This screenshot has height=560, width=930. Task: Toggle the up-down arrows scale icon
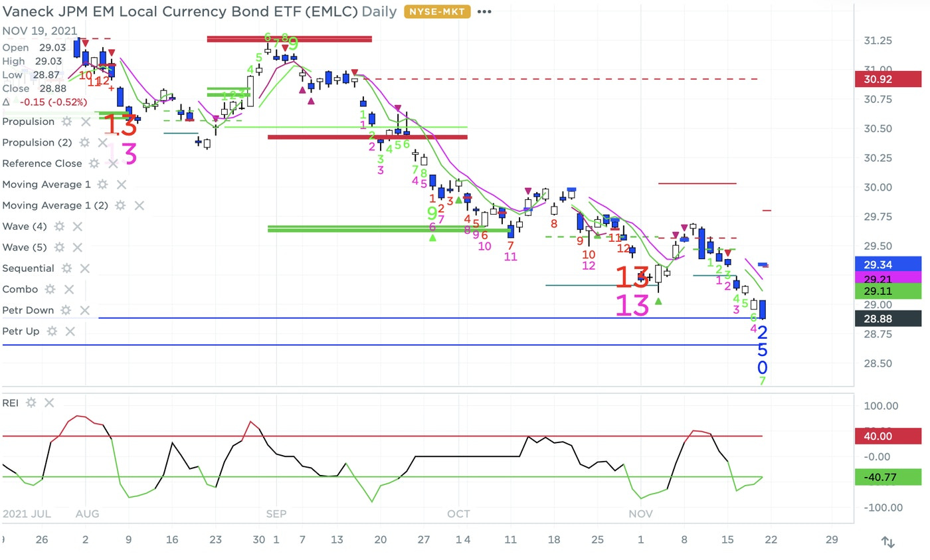point(887,542)
